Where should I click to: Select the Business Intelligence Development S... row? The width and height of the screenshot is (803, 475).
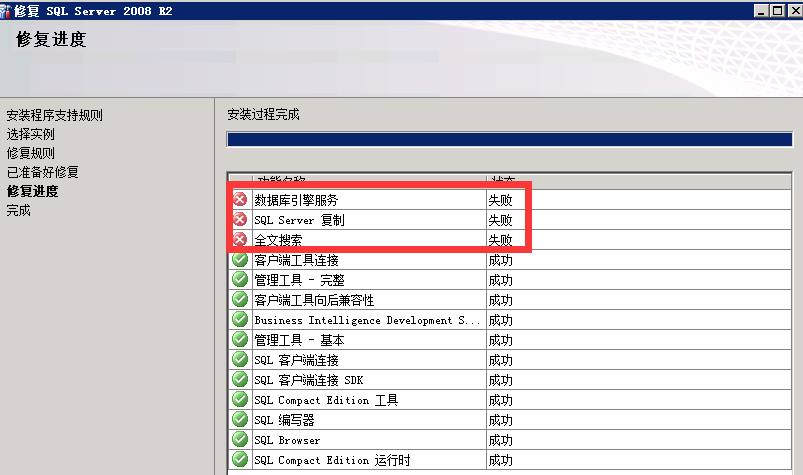coord(367,320)
